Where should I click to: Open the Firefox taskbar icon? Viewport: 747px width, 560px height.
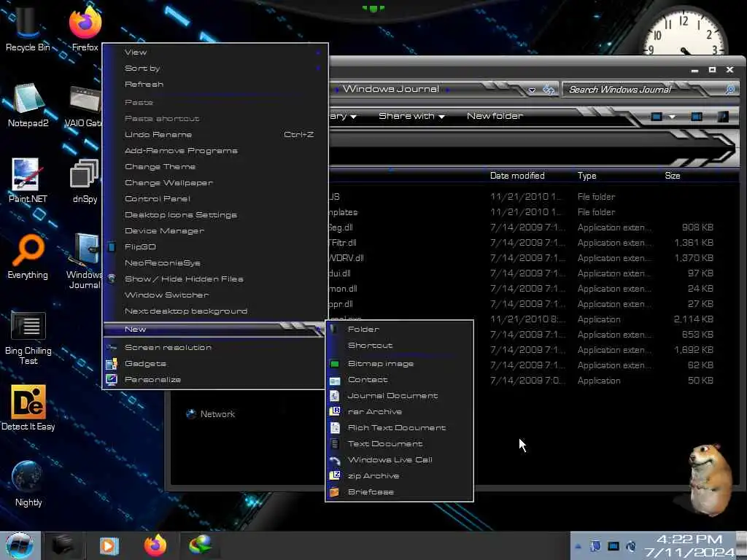pyautogui.click(x=155, y=545)
